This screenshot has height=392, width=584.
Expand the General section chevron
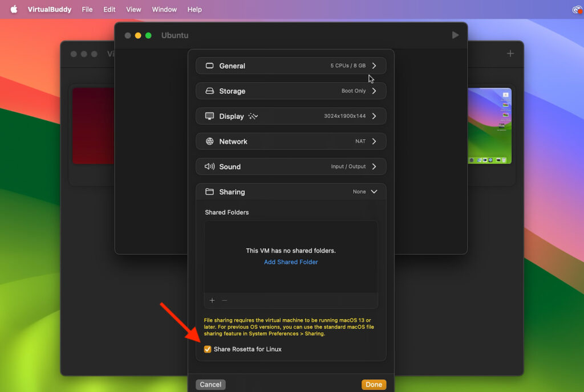374,66
